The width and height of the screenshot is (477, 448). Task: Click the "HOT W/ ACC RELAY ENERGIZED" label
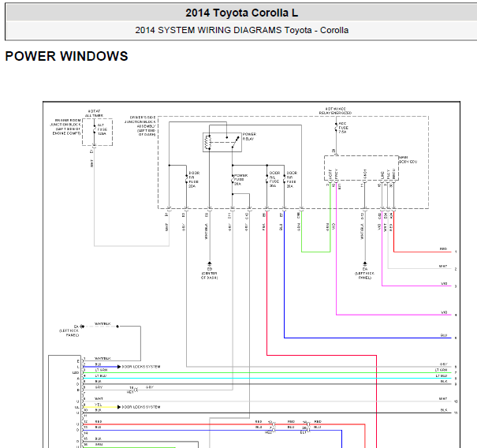(335, 110)
